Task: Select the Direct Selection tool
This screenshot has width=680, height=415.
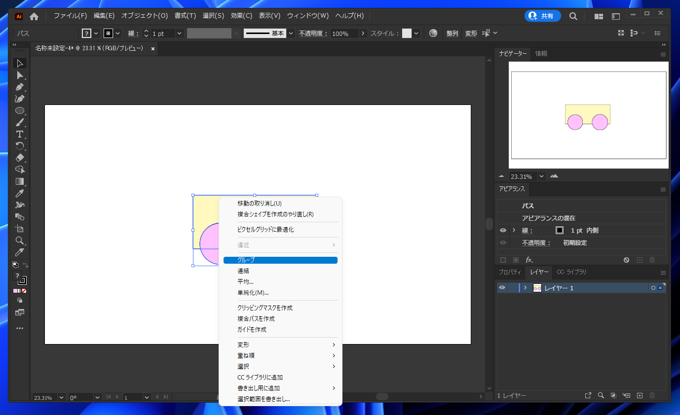Action: pos(20,75)
